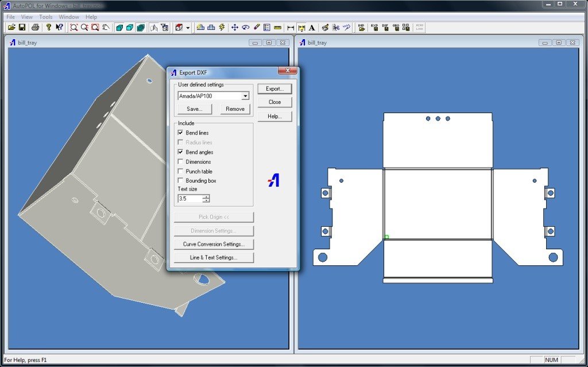Click the NUM status bar indicator

coord(551,360)
